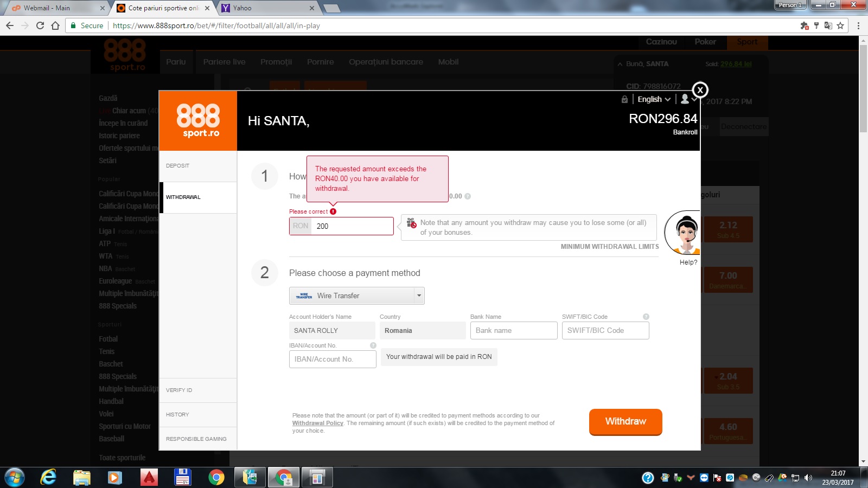Viewport: 868px width, 488px height.
Task: Click the IBAN/Account No. input field
Action: click(x=333, y=359)
